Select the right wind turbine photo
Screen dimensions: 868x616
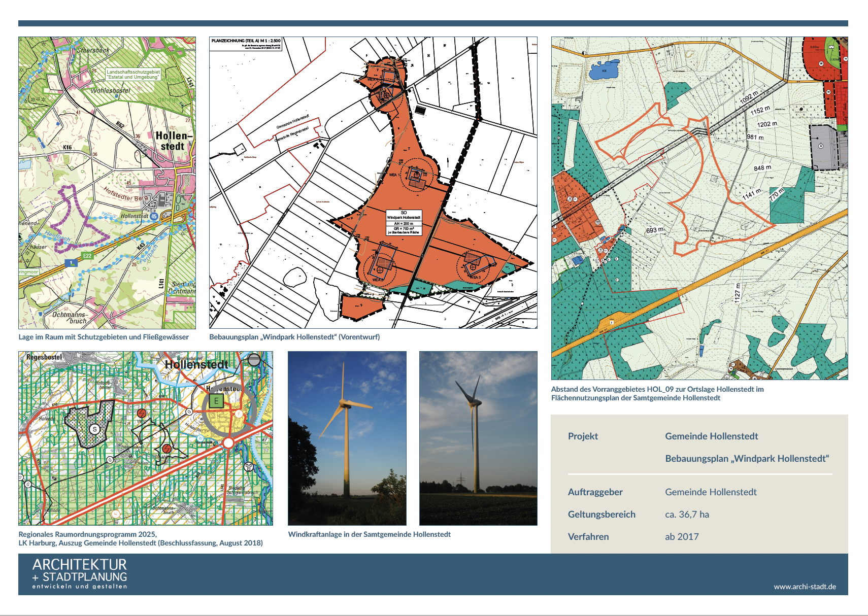pos(478,438)
